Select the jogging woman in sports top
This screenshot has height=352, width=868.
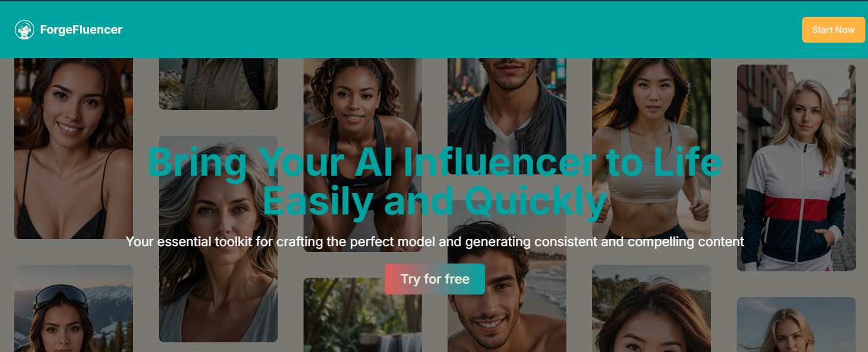coord(652,149)
